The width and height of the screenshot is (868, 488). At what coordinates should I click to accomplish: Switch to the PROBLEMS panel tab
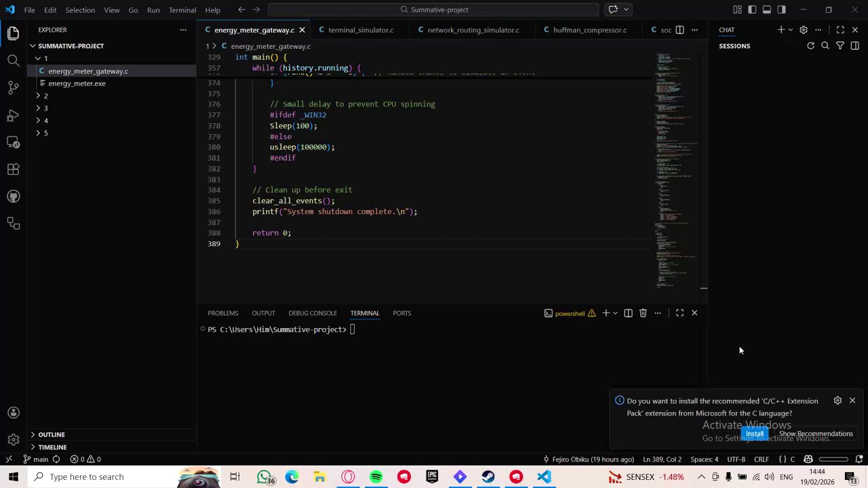click(222, 313)
